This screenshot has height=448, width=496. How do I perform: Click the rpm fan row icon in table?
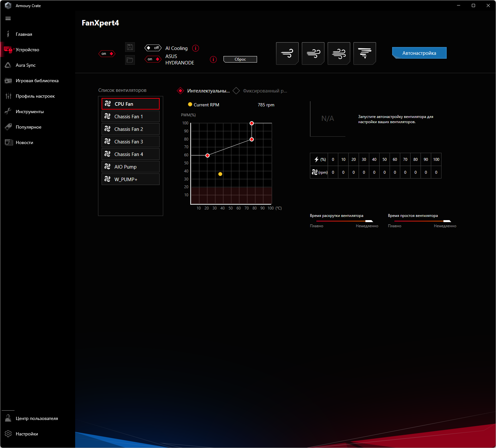click(x=315, y=172)
